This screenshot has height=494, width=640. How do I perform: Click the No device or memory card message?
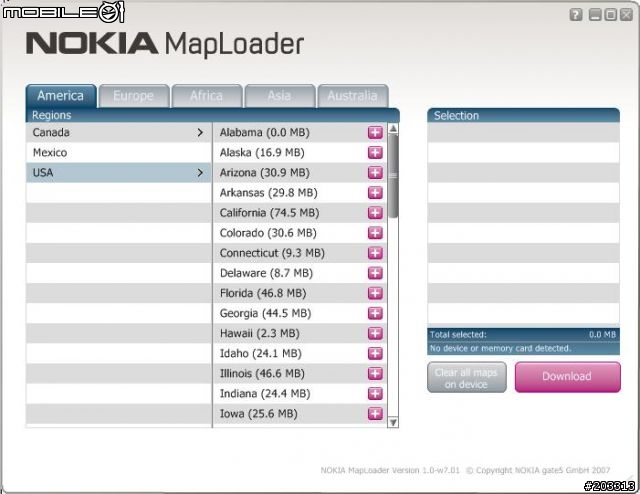click(x=500, y=348)
